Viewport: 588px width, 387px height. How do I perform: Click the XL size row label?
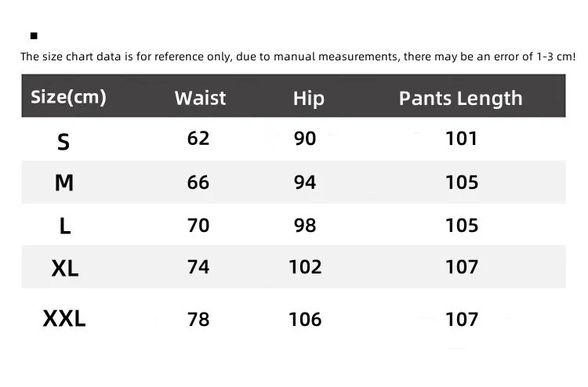65,269
